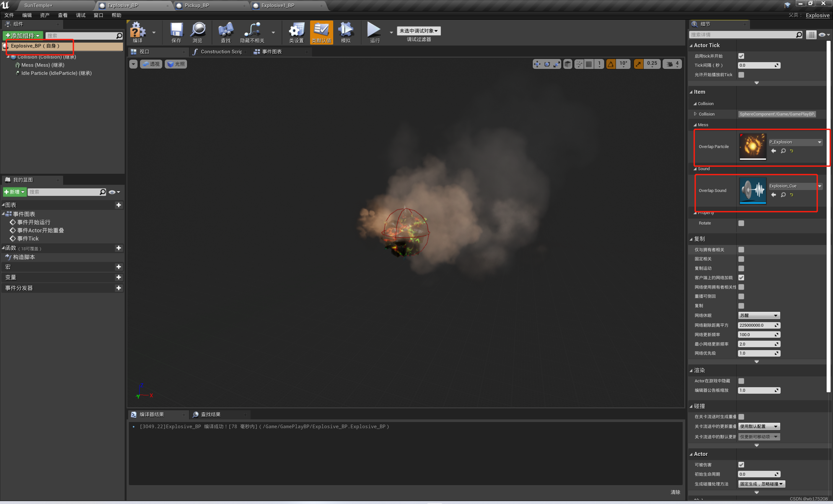Click 光照 lit mode button
The image size is (833, 504).
[x=176, y=64]
